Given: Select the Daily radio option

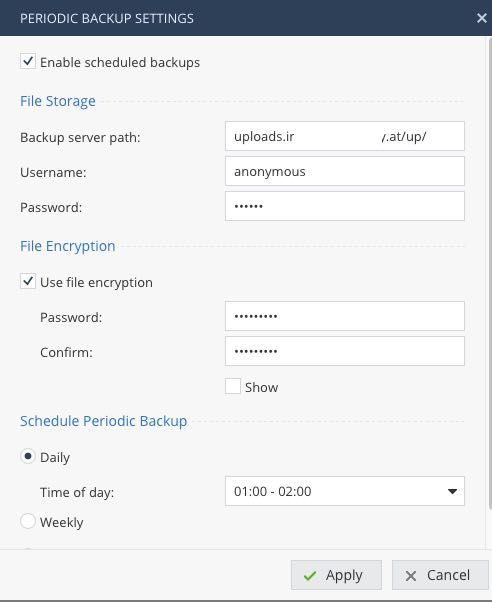Looking at the screenshot, I should click(28, 456).
